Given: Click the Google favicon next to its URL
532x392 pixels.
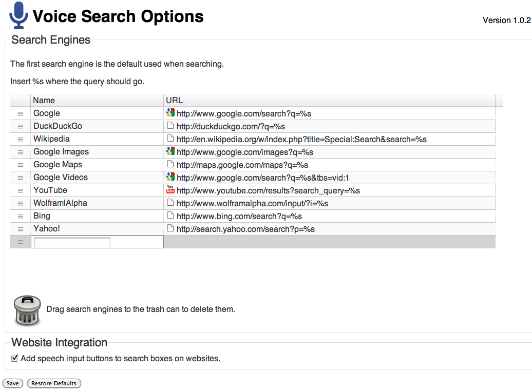Looking at the screenshot, I should (x=169, y=113).
